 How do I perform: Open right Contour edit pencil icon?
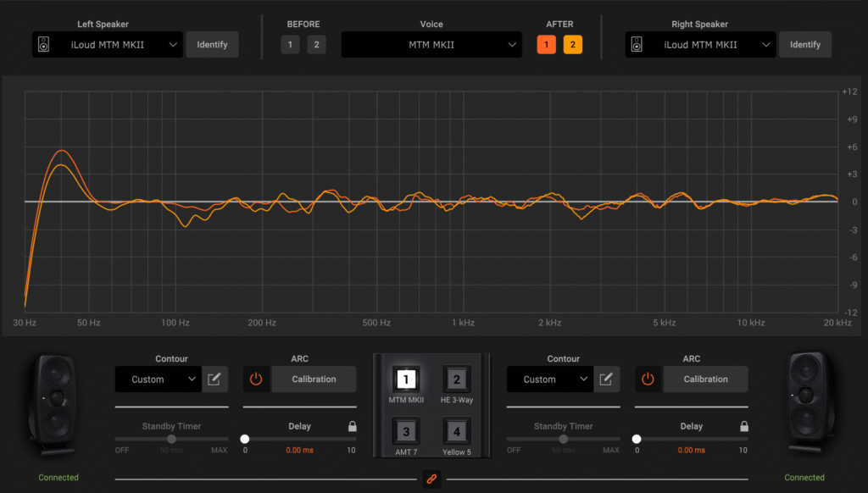click(606, 379)
